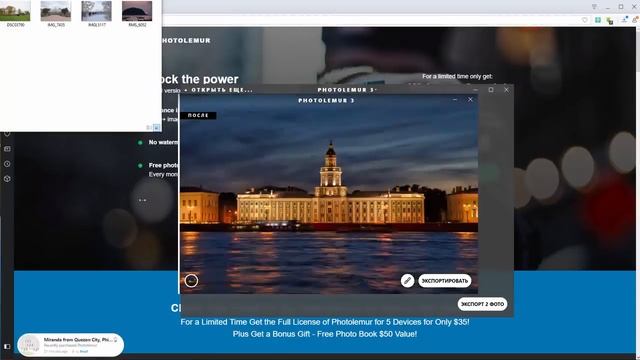Click the ЭКСПОРТИРОВАТЬ export button
The image size is (640, 360).
click(x=444, y=281)
